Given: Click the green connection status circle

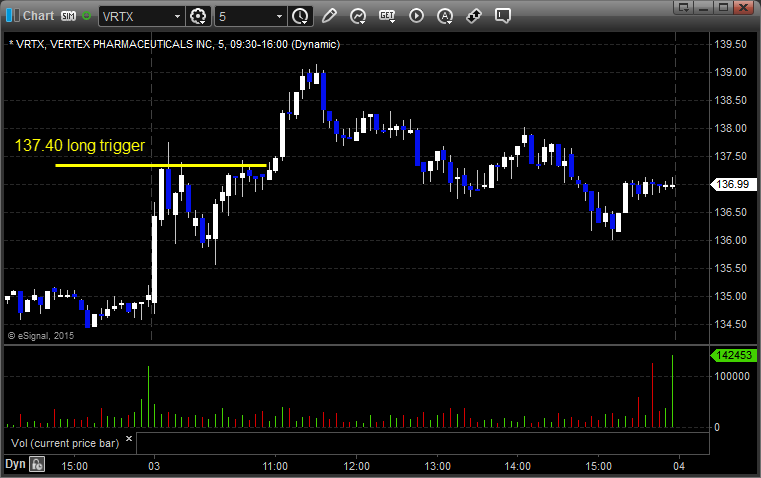Looking at the screenshot, I should point(86,16).
